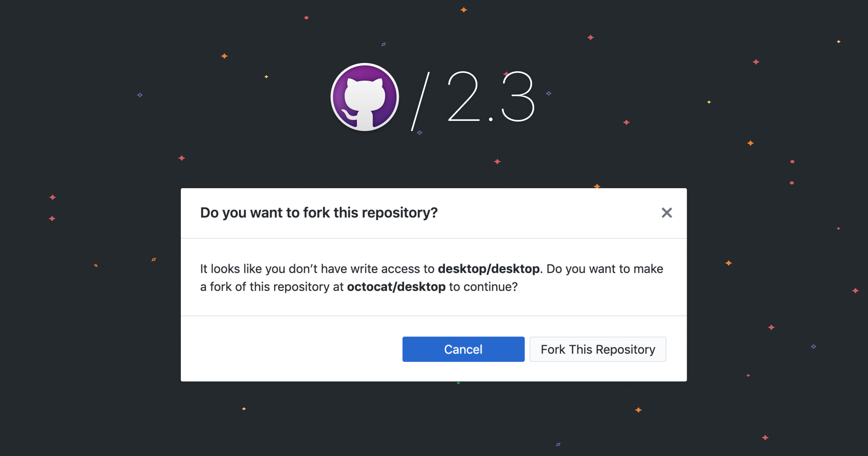Click the orange sparkle near the top center
This screenshot has width=868, height=456.
pyautogui.click(x=463, y=10)
